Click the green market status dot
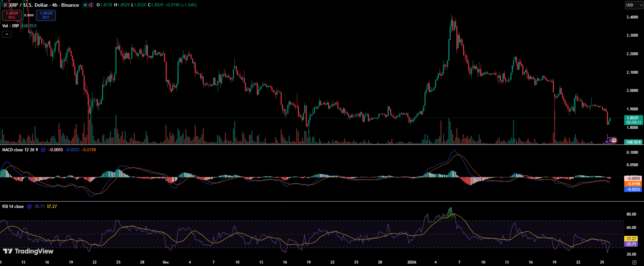The height and width of the screenshot is (266, 644). click(x=85, y=5)
